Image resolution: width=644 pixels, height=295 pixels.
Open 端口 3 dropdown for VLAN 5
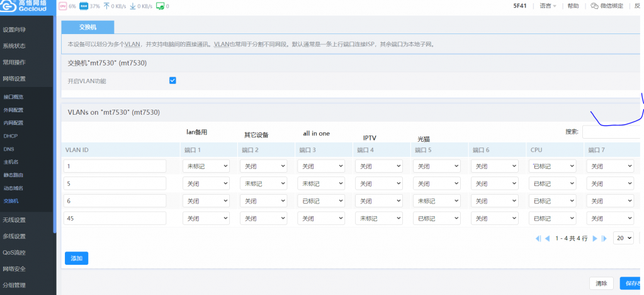tap(321, 183)
